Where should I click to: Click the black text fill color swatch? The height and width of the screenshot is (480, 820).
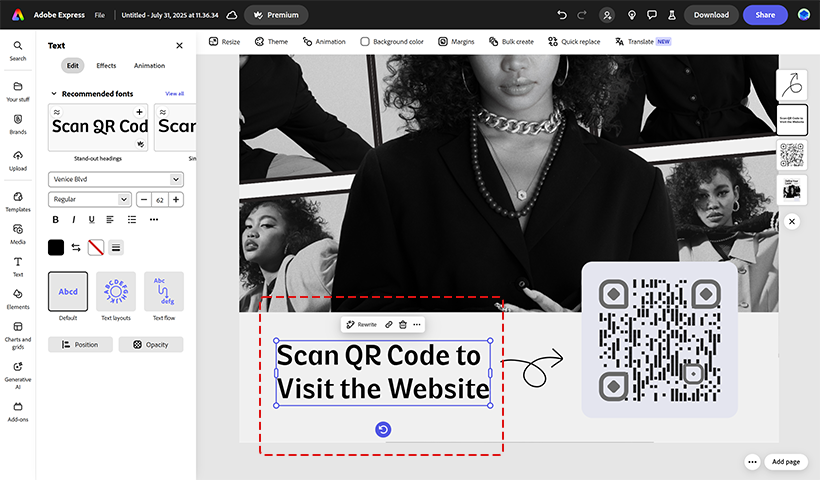coord(56,248)
